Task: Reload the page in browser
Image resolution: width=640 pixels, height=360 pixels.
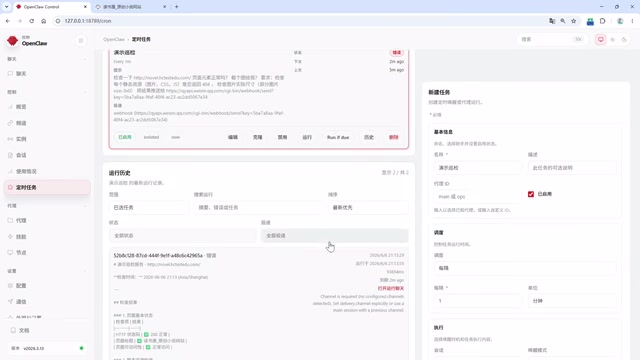Action: 31,21
